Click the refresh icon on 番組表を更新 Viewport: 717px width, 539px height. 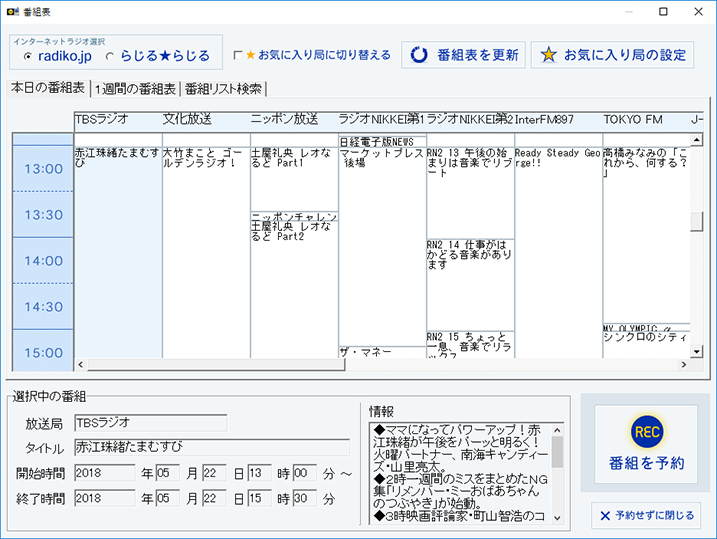(421, 55)
